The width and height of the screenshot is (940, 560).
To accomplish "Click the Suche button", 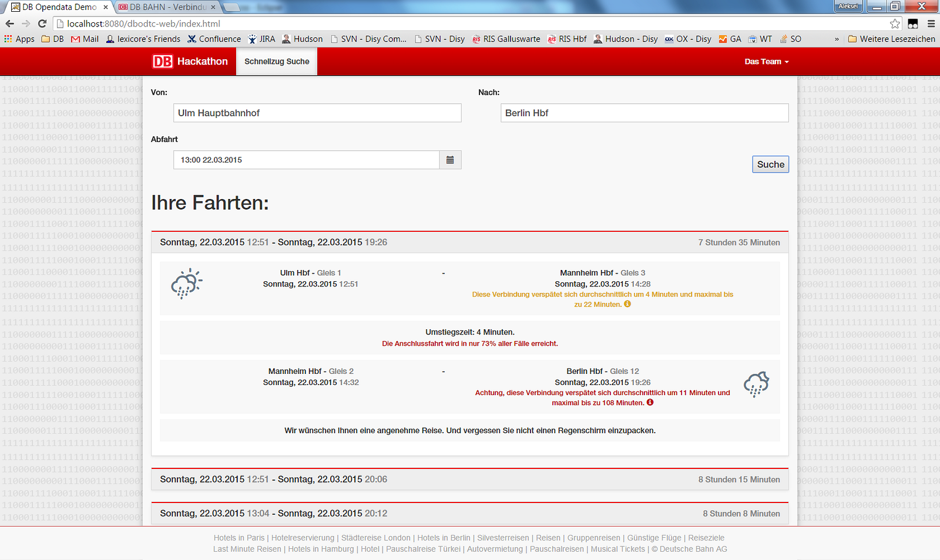I will pyautogui.click(x=771, y=164).
